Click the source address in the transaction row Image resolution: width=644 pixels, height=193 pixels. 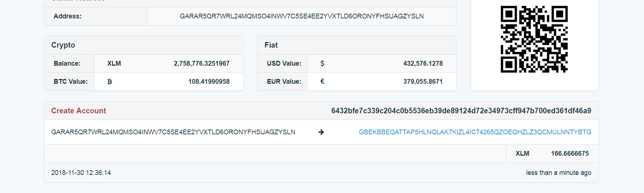(x=173, y=132)
